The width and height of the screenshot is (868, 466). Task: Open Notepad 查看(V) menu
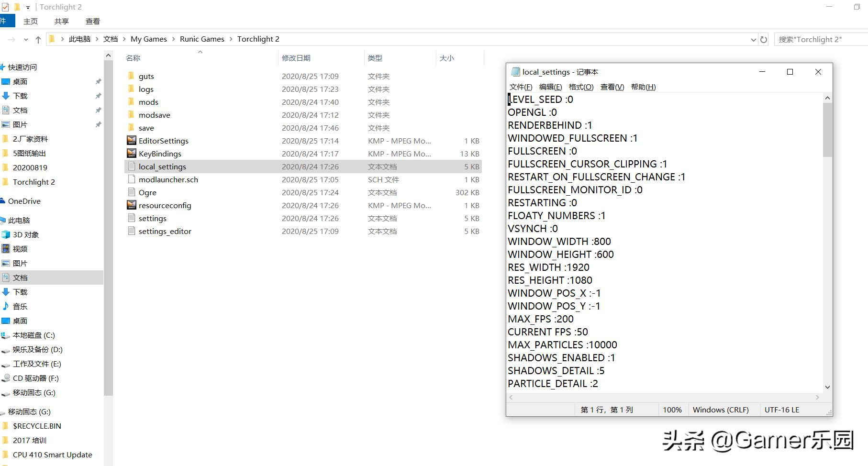tap(612, 87)
